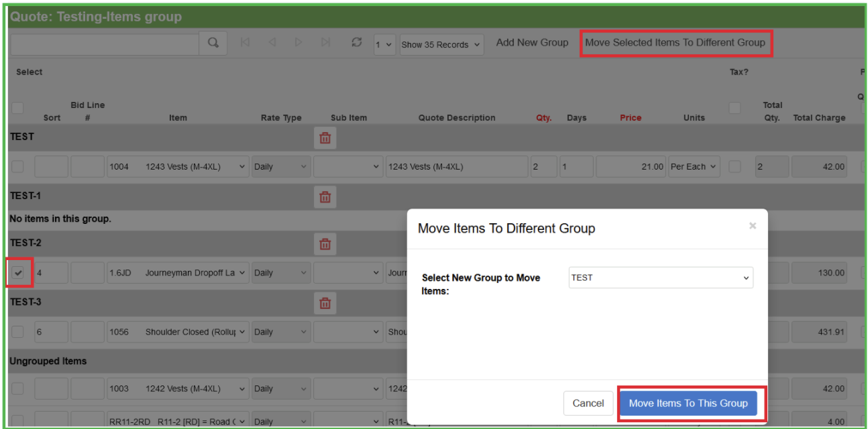Click Days field showing 1
This screenshot has width=868, height=429.
(576, 167)
